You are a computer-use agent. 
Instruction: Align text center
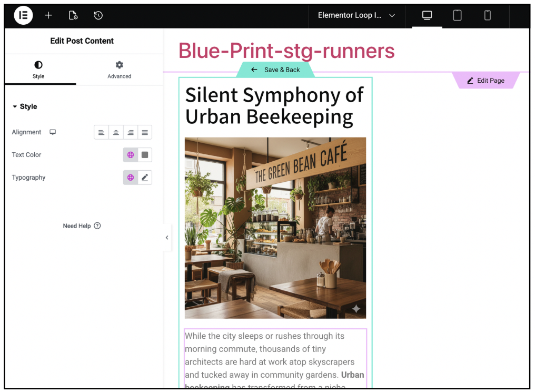116,132
